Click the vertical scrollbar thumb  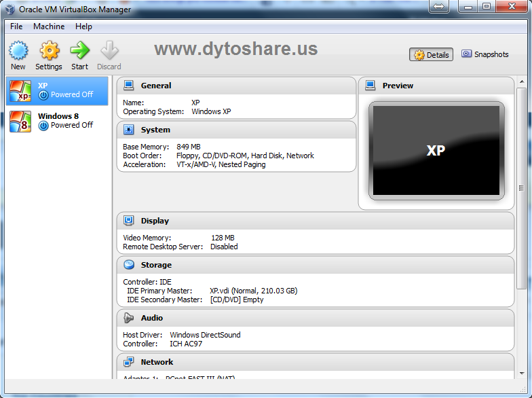pyautogui.click(x=521, y=188)
